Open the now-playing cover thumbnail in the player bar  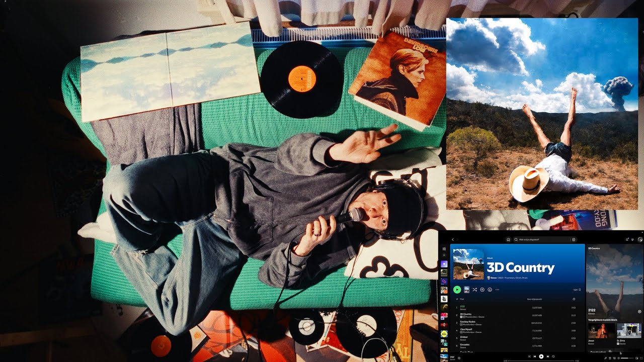tap(444, 358)
